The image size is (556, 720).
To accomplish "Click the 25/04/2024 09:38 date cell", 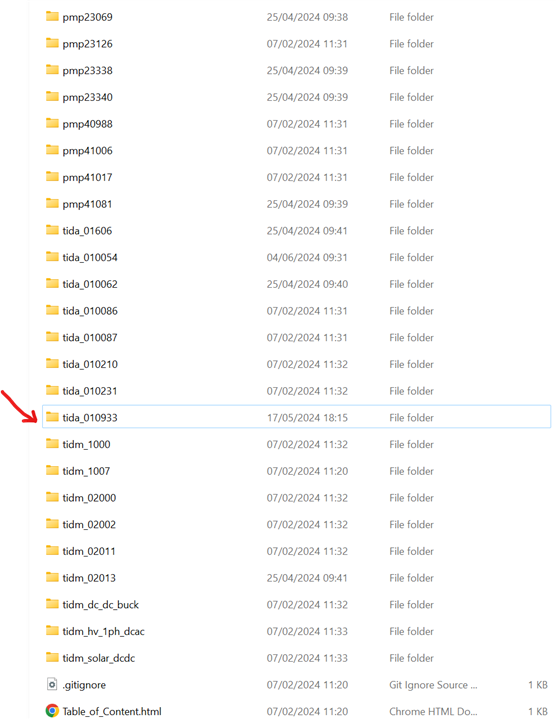I will pos(307,17).
